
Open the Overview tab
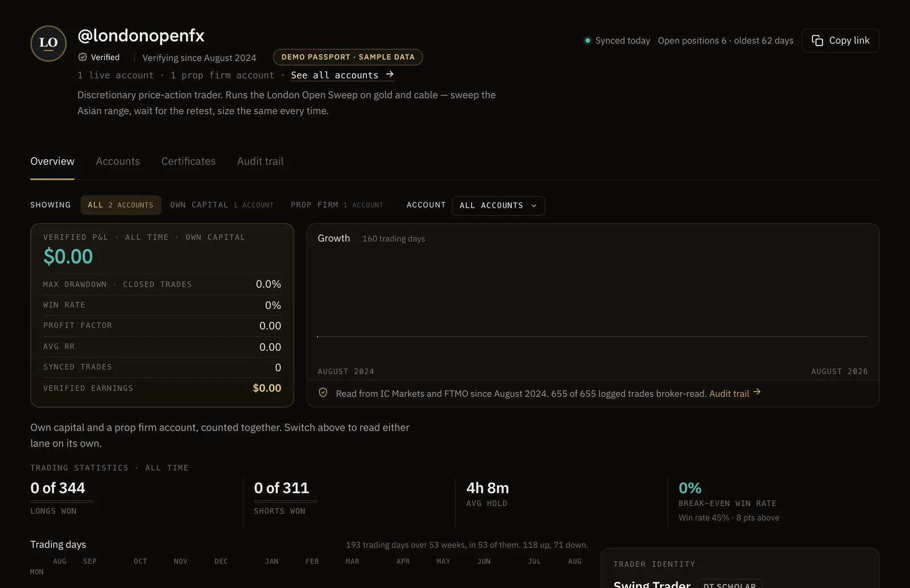click(52, 162)
